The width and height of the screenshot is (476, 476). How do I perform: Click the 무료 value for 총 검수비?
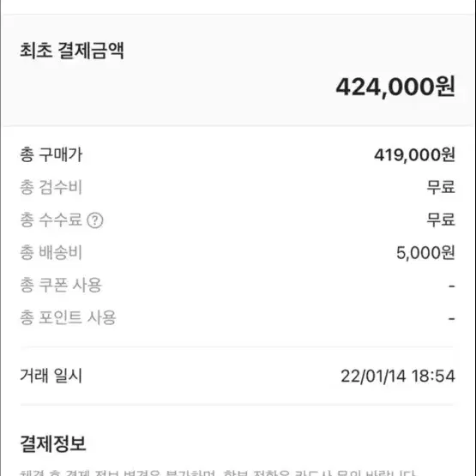point(441,187)
